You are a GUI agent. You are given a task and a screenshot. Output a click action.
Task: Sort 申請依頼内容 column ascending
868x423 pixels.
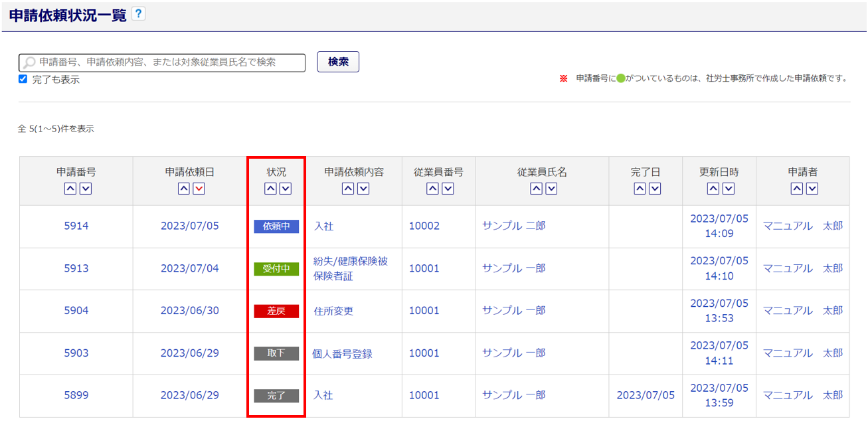pos(347,189)
